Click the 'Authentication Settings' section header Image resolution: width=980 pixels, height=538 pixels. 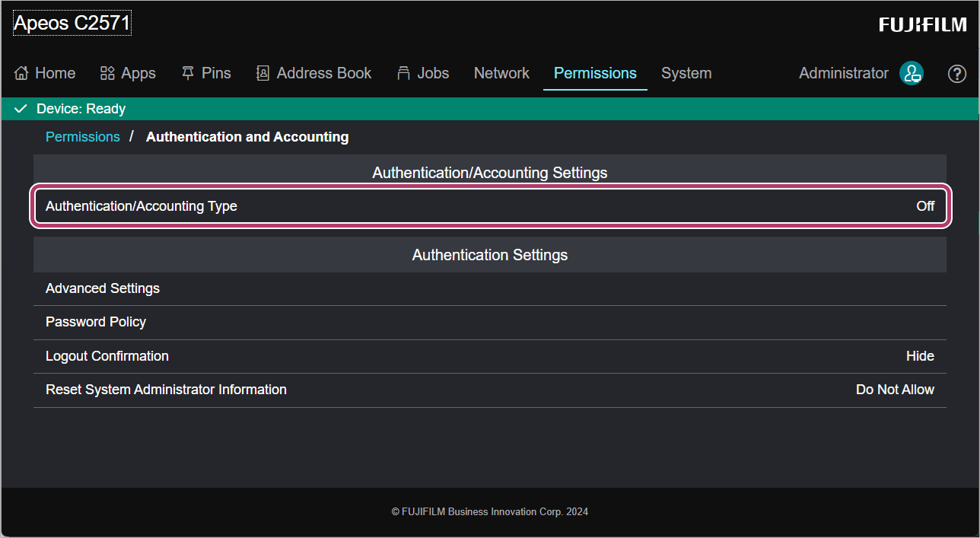click(490, 255)
